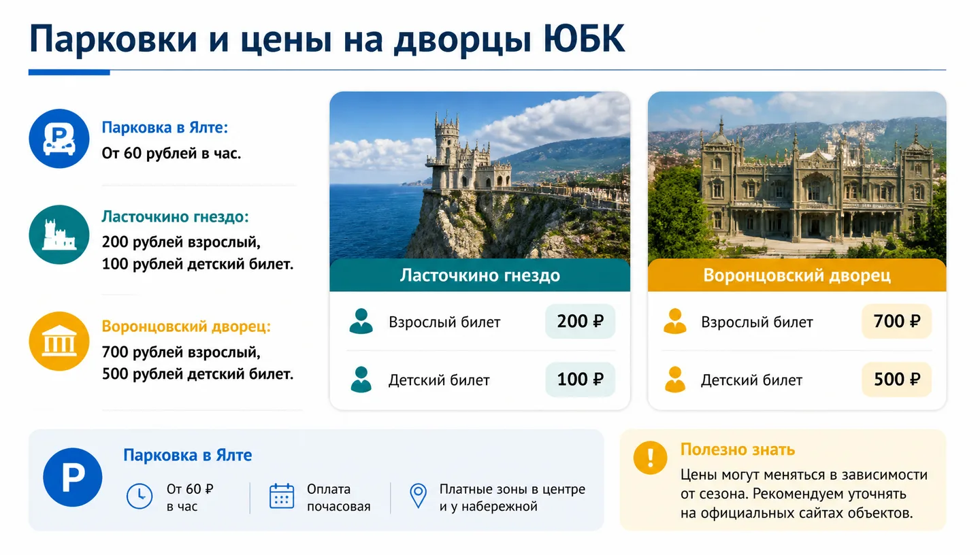
Task: Click the text От 60 ₽ в час in bottom panel
Action: point(190,498)
